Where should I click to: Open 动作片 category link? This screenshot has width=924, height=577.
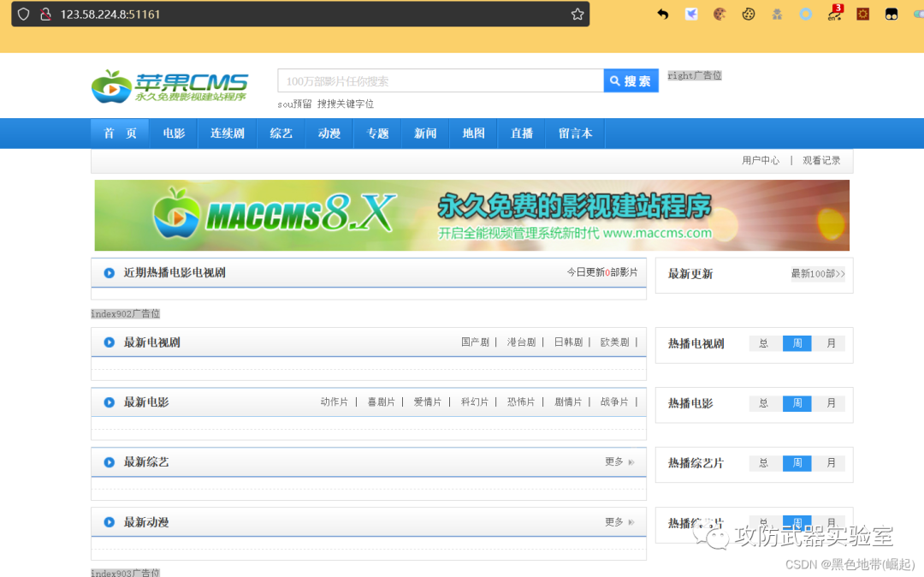[335, 402]
